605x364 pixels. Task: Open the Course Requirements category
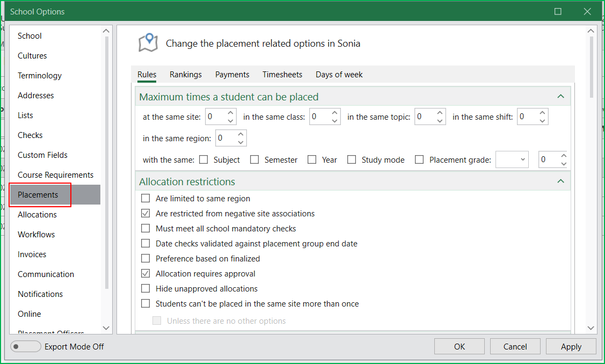(x=55, y=175)
